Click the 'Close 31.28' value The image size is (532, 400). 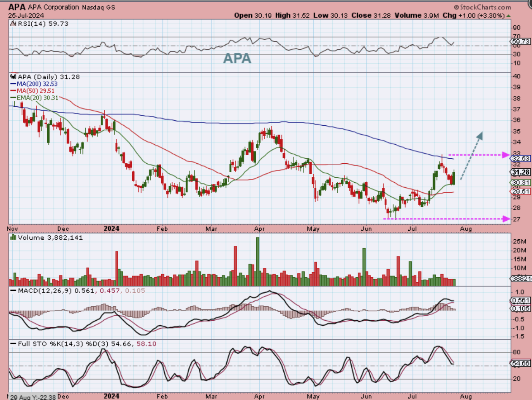pyautogui.click(x=372, y=15)
